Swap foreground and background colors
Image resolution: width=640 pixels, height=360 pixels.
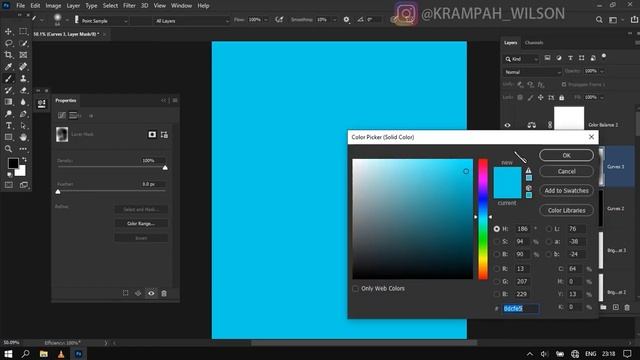pyautogui.click(x=24, y=160)
